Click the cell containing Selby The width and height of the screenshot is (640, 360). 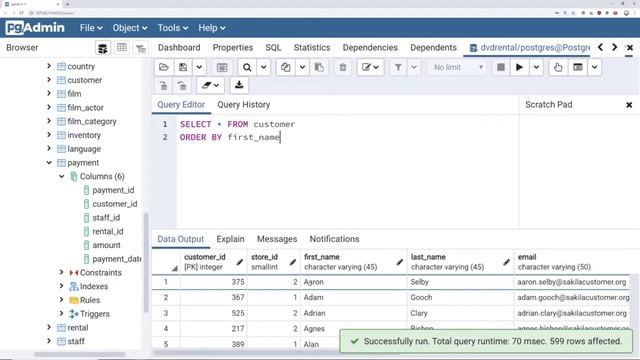(x=460, y=282)
